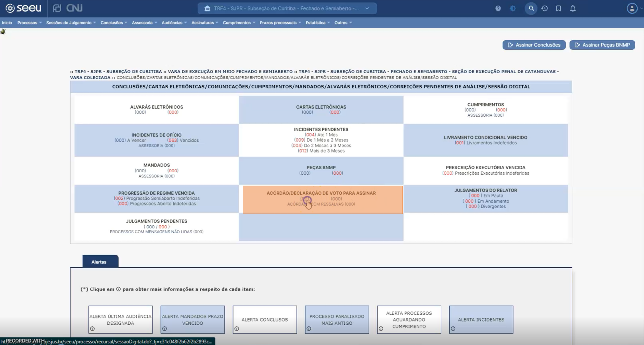Click (002) Progressão Semiaberto Indeferidas

coord(157,198)
